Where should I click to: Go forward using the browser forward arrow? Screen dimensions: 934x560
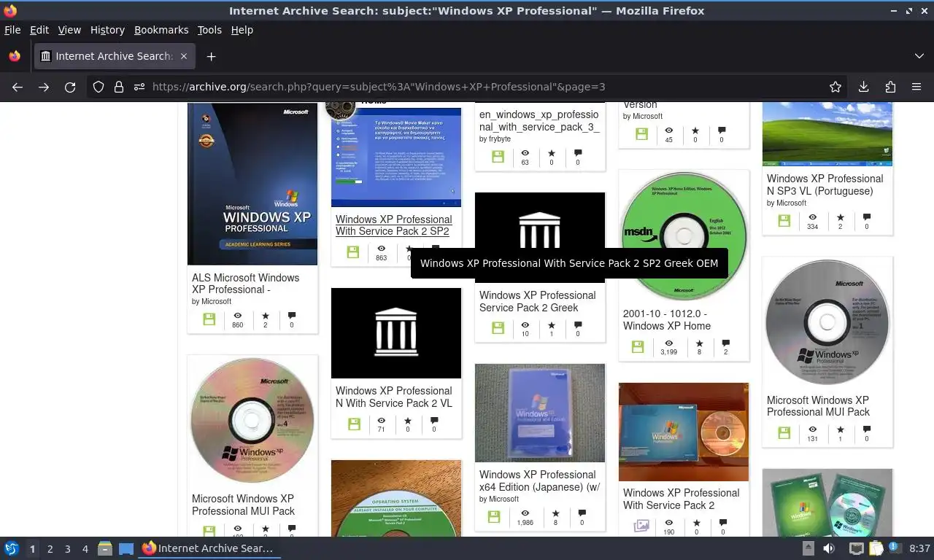point(44,87)
